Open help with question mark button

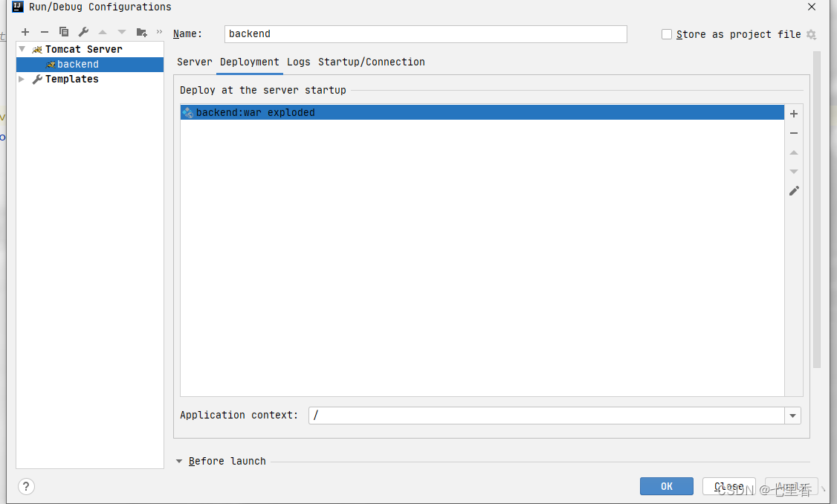26,486
